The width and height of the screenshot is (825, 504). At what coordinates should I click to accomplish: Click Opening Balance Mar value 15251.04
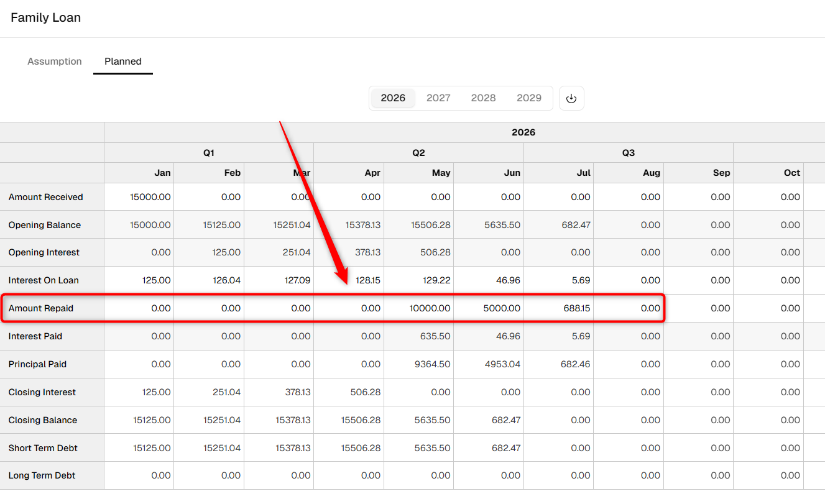click(x=292, y=225)
